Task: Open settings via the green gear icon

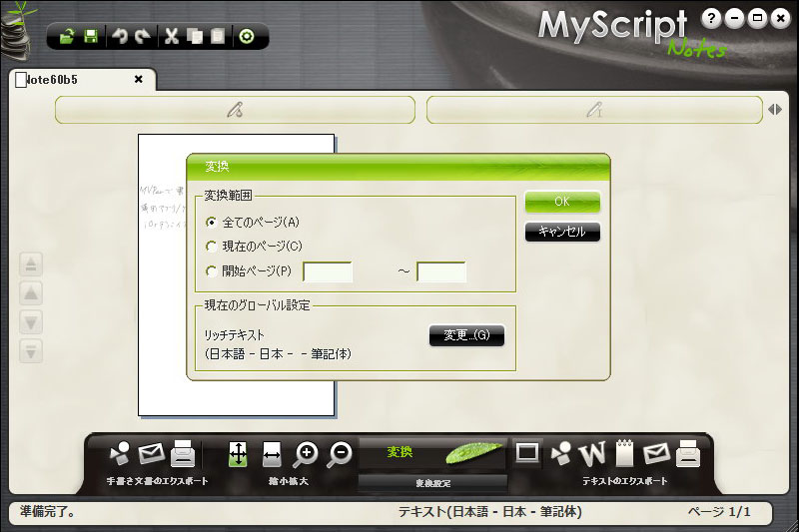Action: (247, 37)
